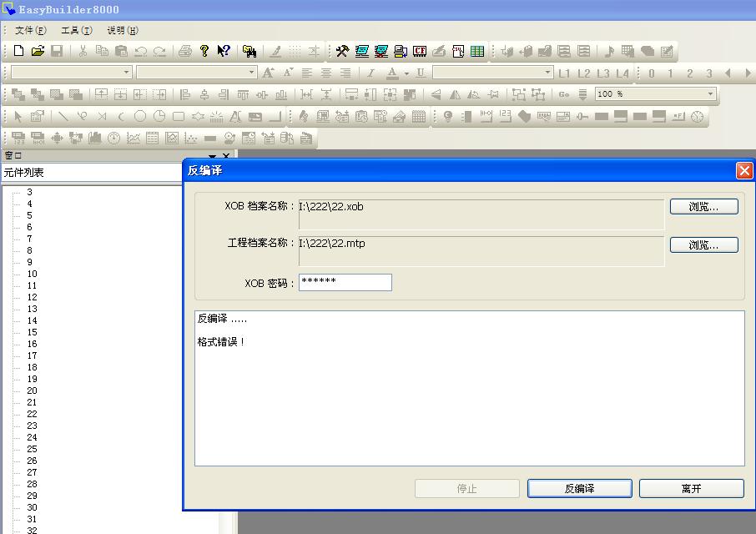756x534 pixels.
Task: Click the 离开 button to exit dialog
Action: [x=691, y=489]
